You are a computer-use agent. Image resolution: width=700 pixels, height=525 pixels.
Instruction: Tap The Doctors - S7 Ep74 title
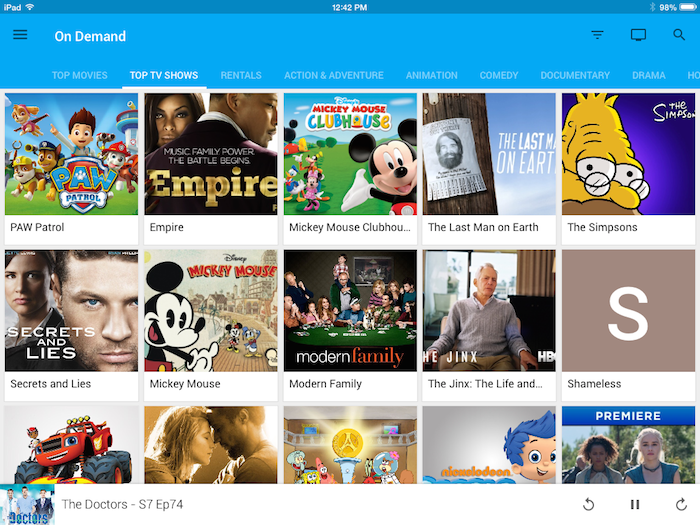tap(122, 504)
